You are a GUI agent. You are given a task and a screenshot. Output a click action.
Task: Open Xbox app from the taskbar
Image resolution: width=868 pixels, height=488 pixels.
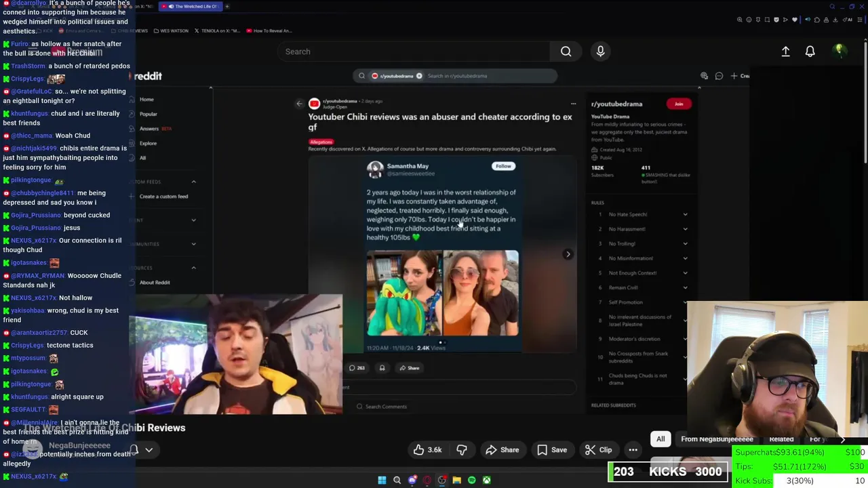pyautogui.click(x=486, y=481)
